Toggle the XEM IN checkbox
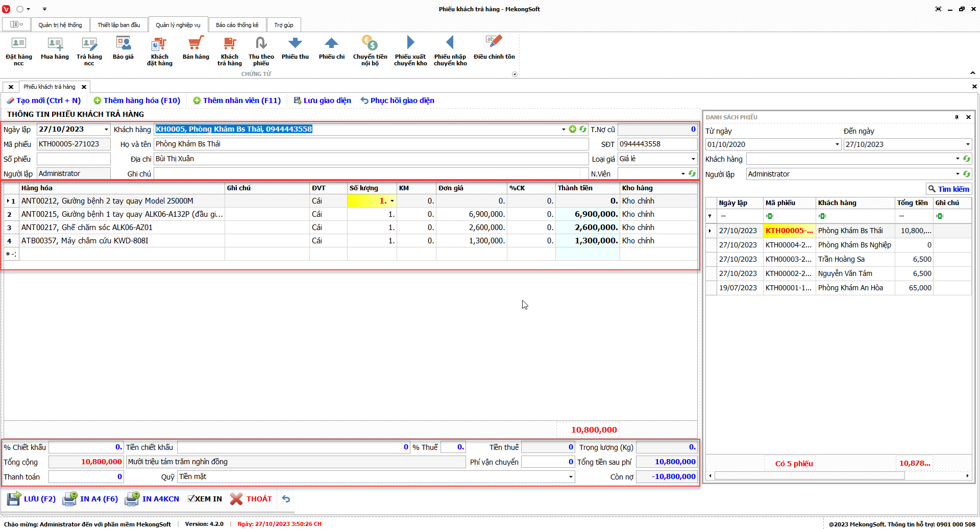 click(191, 499)
